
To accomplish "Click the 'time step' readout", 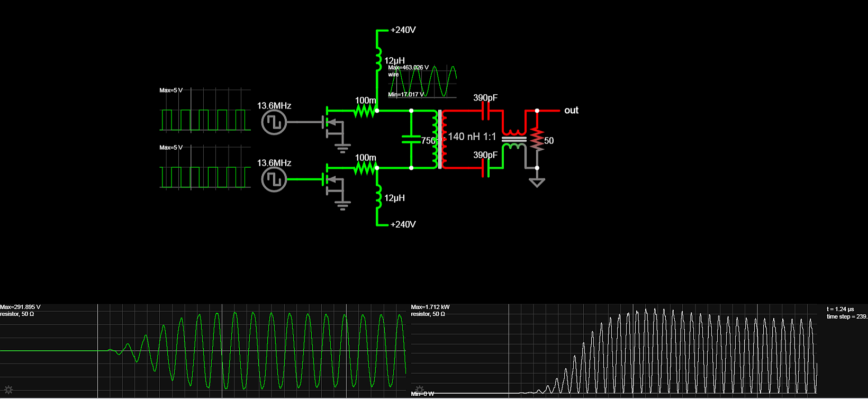I will click(x=847, y=316).
